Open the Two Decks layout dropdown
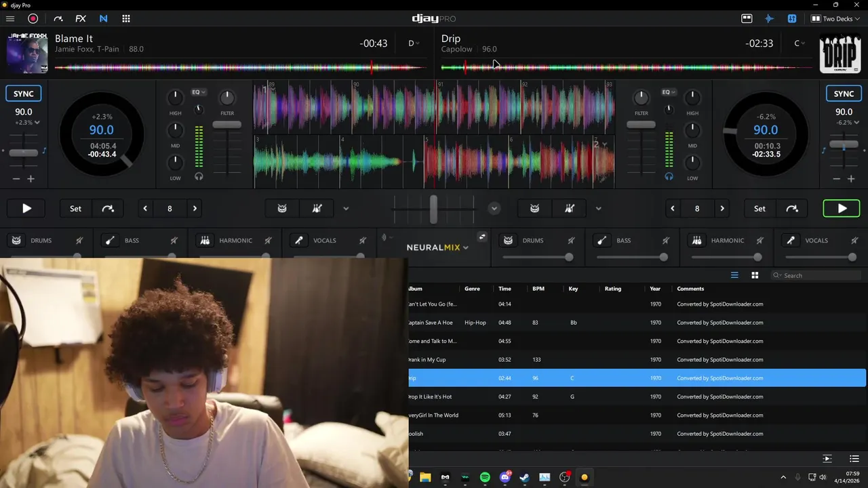This screenshot has height=488, width=868. (836, 18)
